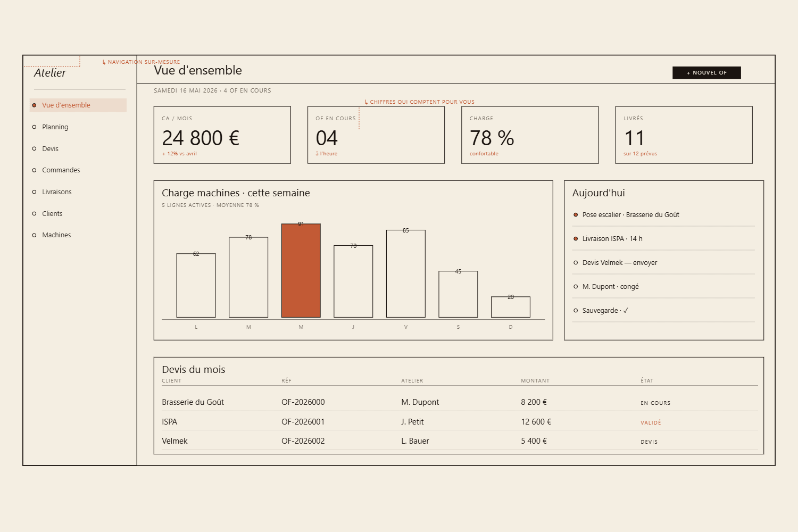
Task: Click the bullet icon beside Devis
Action: 35,149
